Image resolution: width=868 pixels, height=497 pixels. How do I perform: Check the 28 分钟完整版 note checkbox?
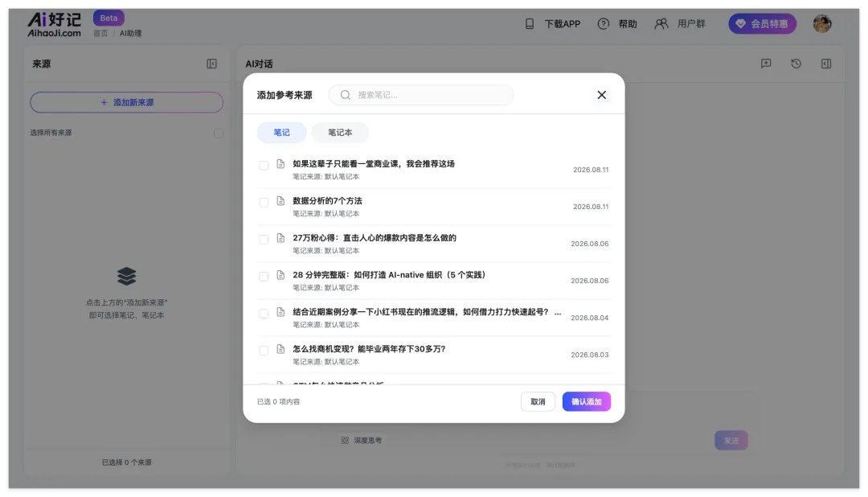[x=264, y=277]
